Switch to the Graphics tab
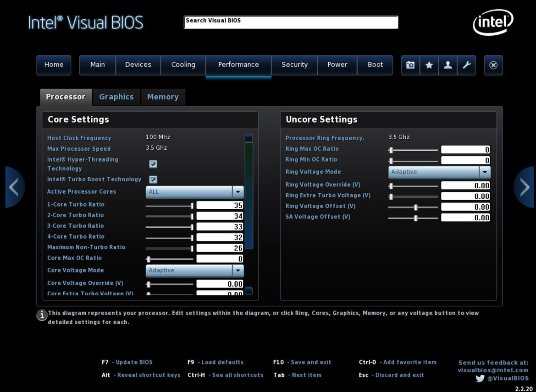536x392 pixels. click(116, 97)
